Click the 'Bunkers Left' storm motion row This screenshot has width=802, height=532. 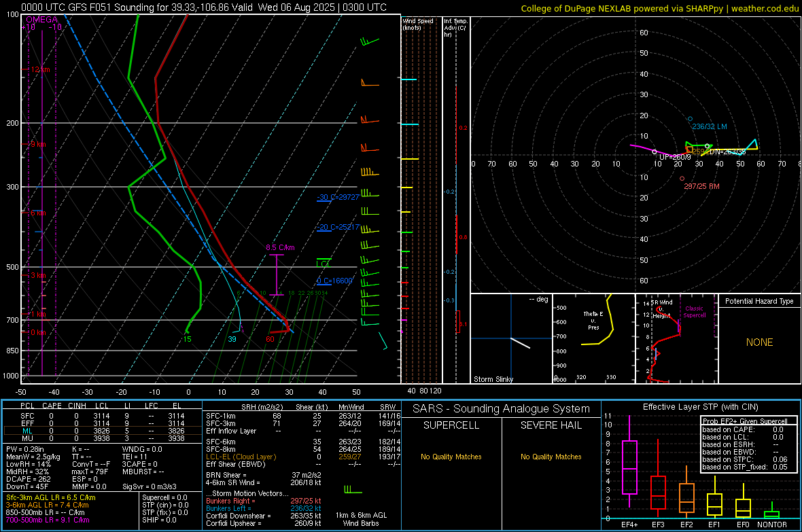pos(264,508)
